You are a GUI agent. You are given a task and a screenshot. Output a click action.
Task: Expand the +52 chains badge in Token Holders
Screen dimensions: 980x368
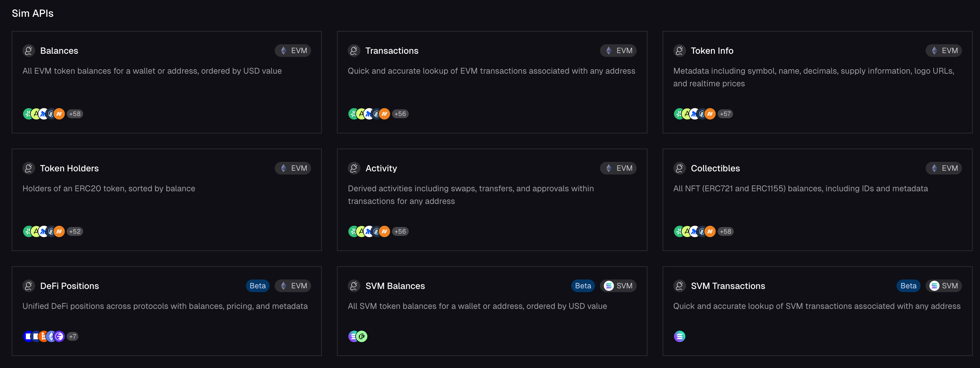(x=75, y=231)
